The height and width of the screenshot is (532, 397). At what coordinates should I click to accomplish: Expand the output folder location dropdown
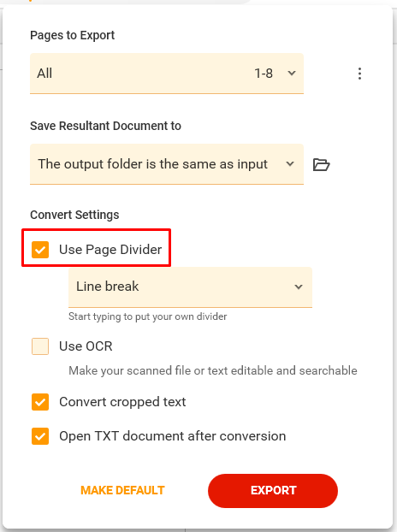click(x=167, y=164)
